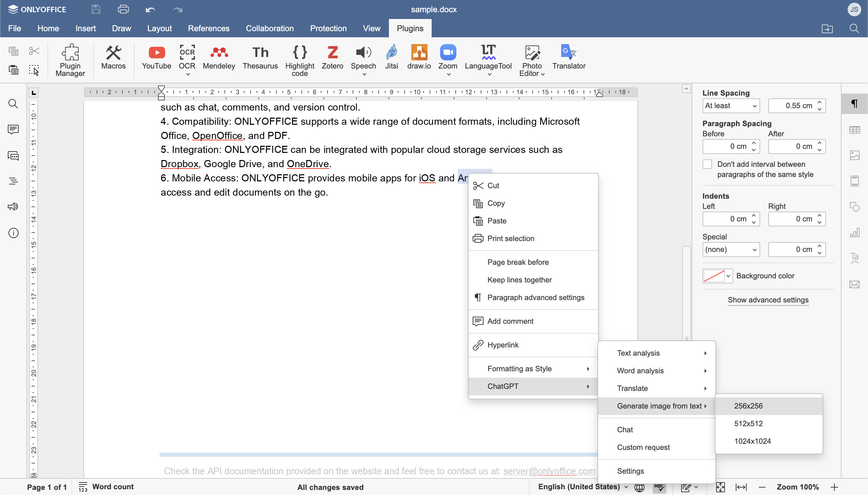Run the Highlight code plugin

(x=299, y=60)
